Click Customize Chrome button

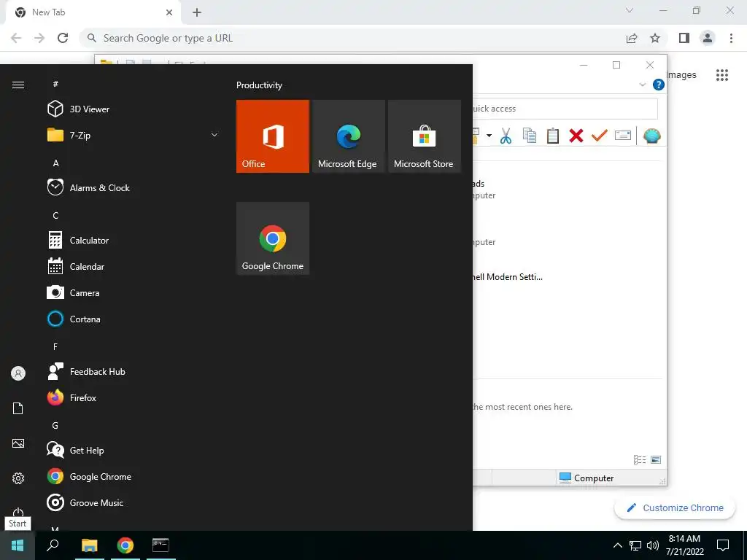pyautogui.click(x=675, y=507)
